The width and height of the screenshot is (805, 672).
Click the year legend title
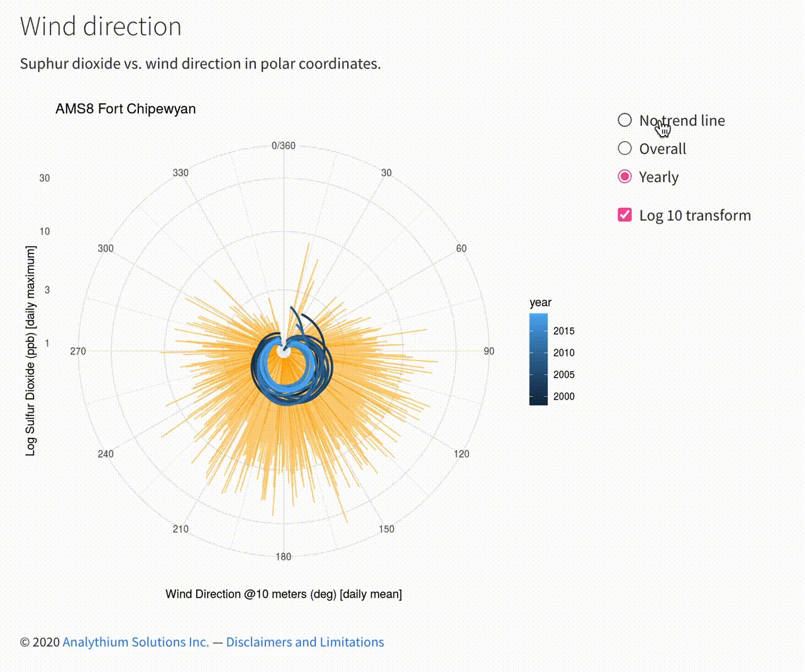(540, 303)
